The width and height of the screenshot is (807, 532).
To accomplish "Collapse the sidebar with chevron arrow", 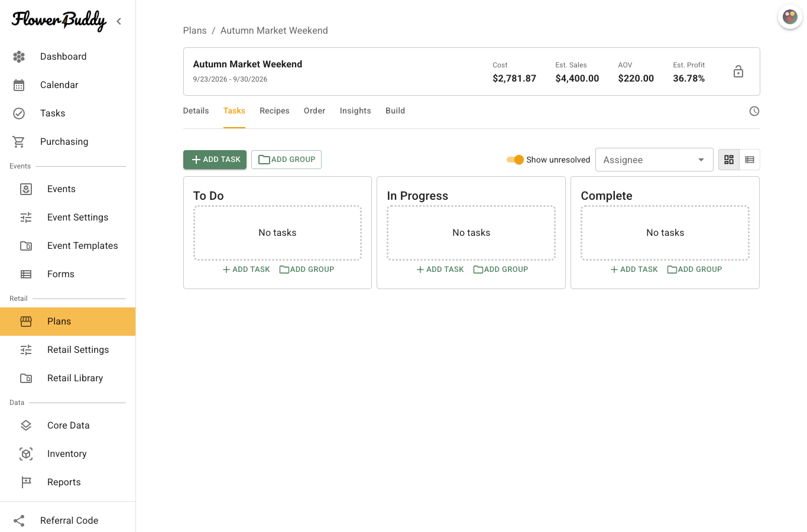I will coord(119,21).
